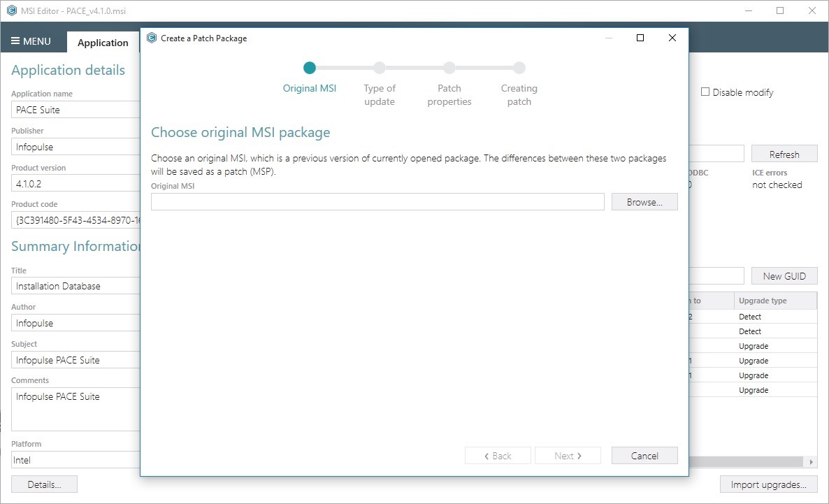Cancel the Create a Patch Package wizard
Image resolution: width=829 pixels, height=504 pixels.
[x=644, y=456]
